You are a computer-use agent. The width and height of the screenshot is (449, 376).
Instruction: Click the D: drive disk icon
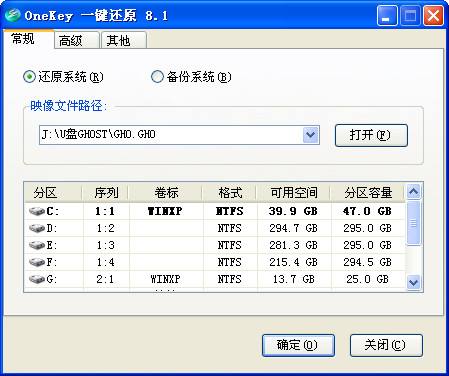click(x=37, y=228)
